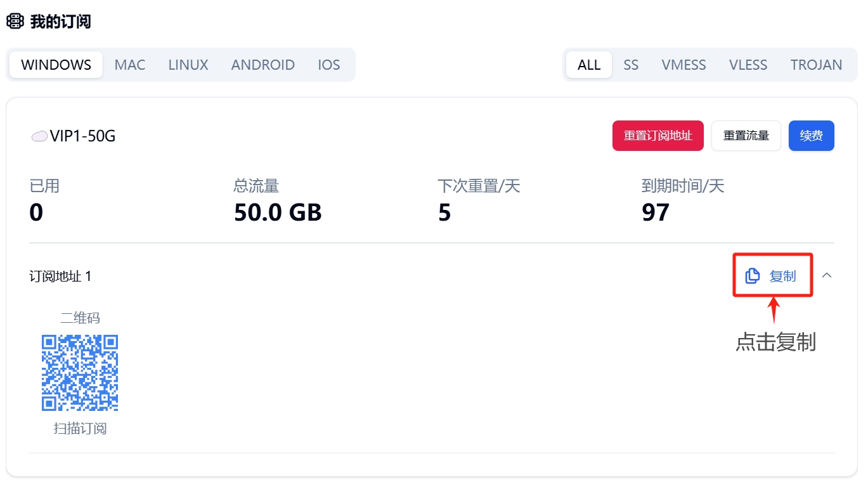The height and width of the screenshot is (487, 868).
Task: Enable the SS protocol filter
Action: coord(631,64)
